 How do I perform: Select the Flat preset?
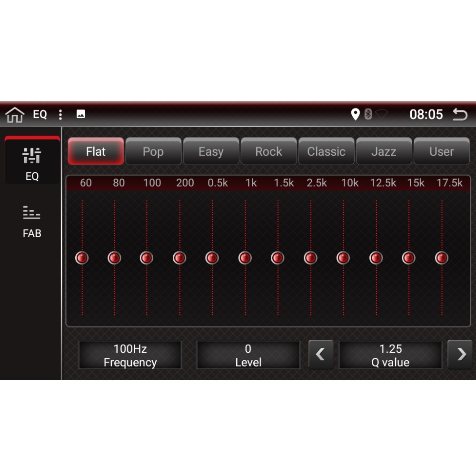pyautogui.click(x=96, y=151)
